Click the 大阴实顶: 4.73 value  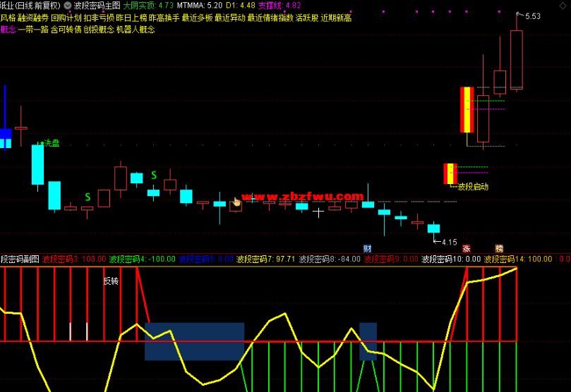point(148,6)
